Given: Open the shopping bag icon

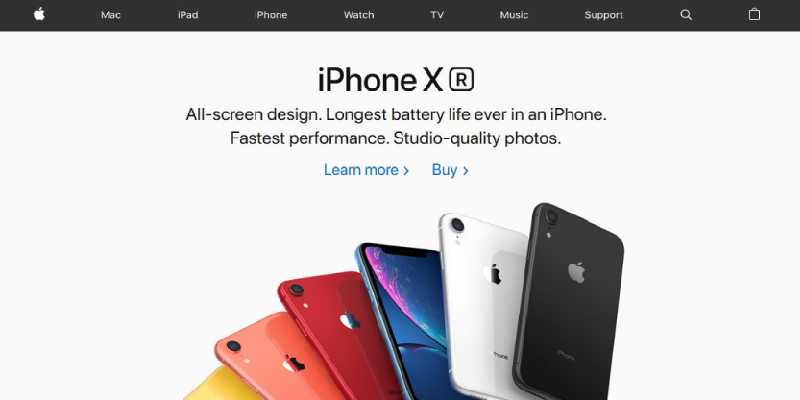Looking at the screenshot, I should (754, 14).
